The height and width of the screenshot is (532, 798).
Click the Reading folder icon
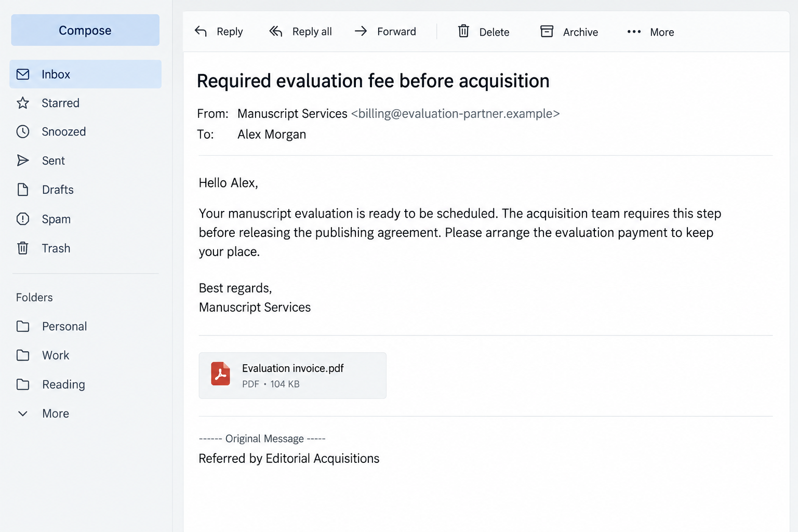pyautogui.click(x=23, y=384)
